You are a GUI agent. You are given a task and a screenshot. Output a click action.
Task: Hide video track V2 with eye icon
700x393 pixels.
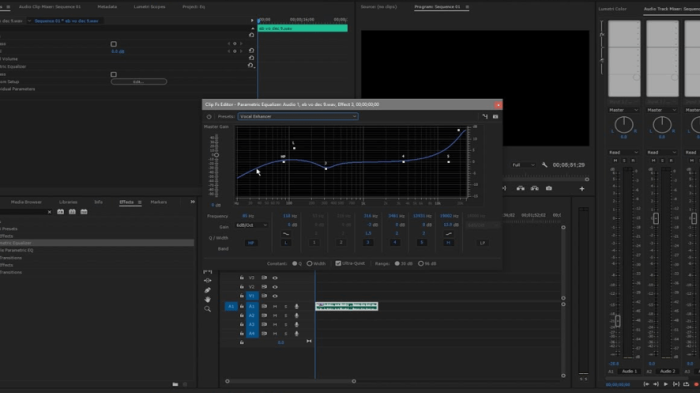[275, 287]
